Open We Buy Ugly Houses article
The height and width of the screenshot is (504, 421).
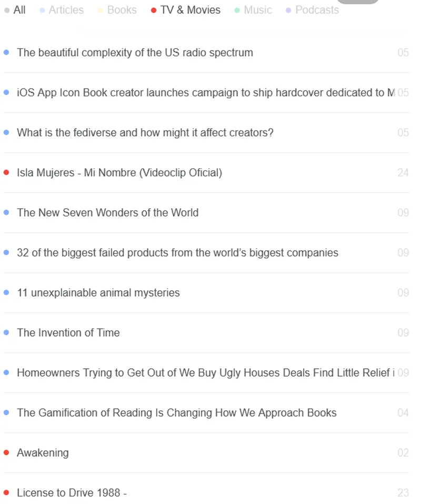[x=205, y=372]
